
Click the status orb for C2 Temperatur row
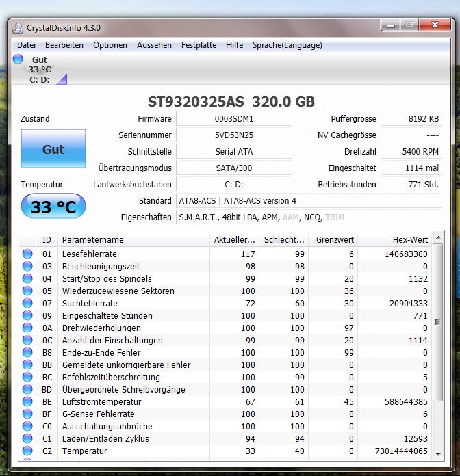coord(27,451)
